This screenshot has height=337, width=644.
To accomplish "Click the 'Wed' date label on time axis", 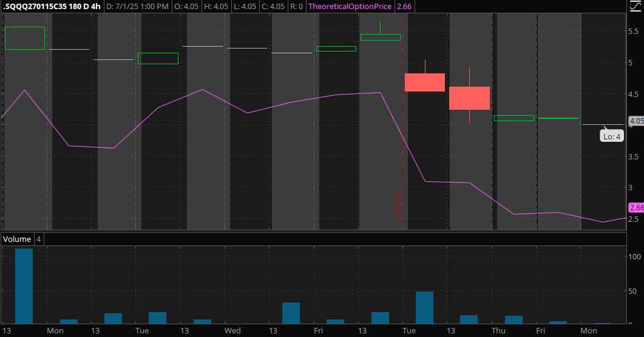I will pos(232,331).
